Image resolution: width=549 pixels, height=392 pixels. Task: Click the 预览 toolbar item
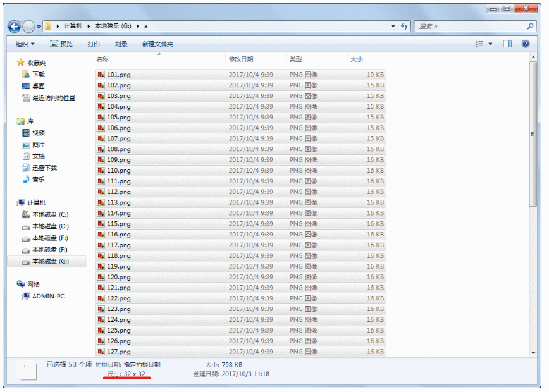pos(61,44)
